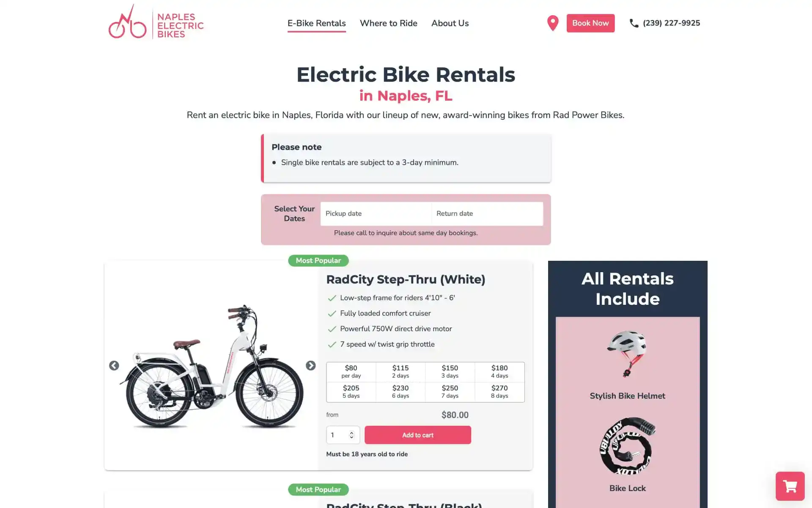812x508 pixels.
Task: Open the E-Bike Rentals menu item
Action: point(316,23)
